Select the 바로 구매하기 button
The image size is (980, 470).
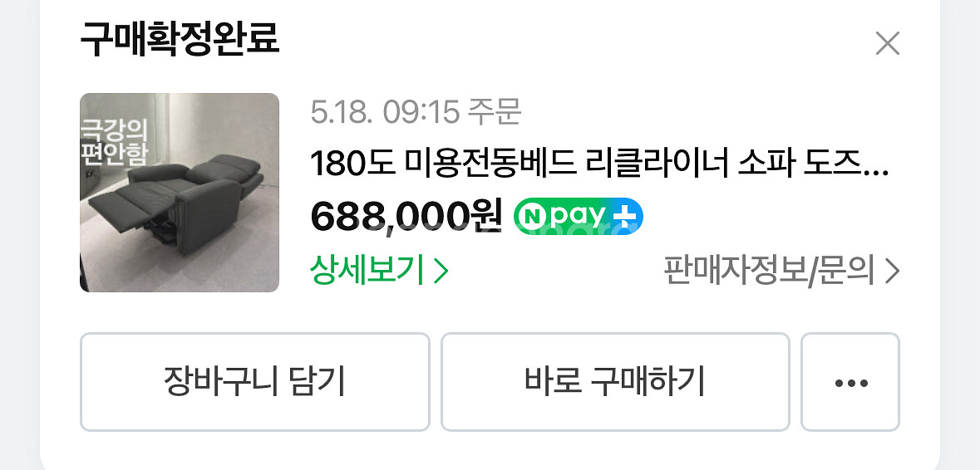coord(615,382)
